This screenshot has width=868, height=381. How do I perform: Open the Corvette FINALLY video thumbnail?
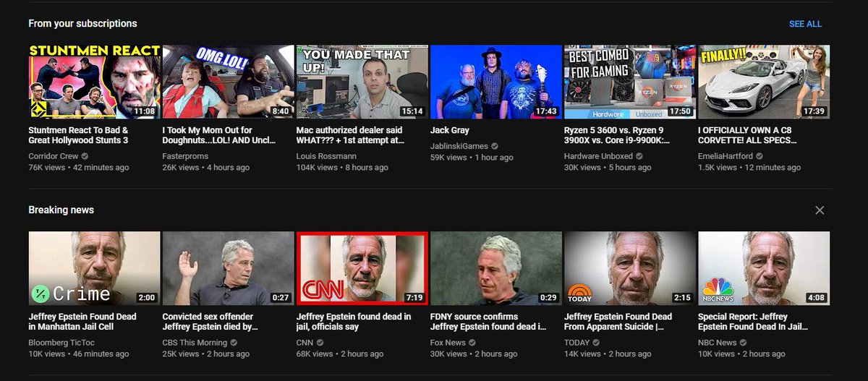click(764, 82)
